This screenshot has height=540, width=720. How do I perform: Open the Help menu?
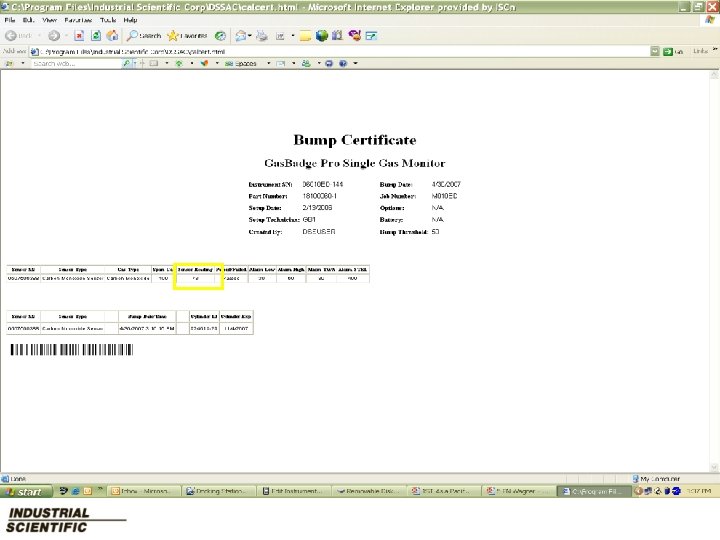pyautogui.click(x=130, y=20)
